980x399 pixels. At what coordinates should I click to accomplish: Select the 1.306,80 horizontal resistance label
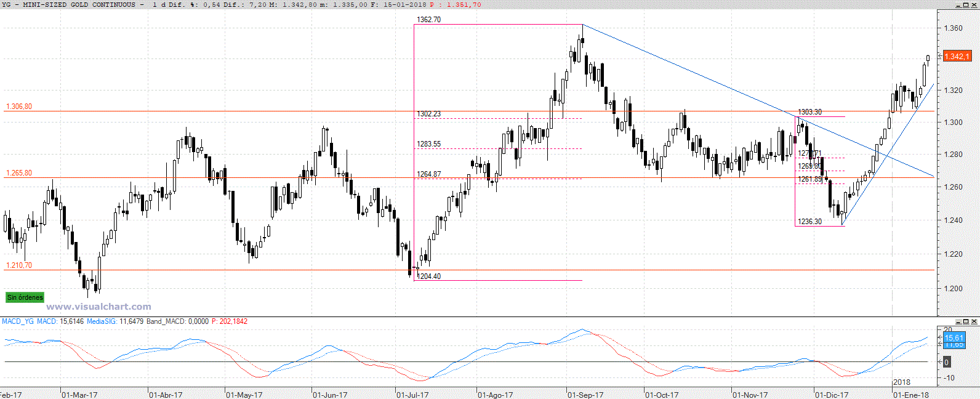pyautogui.click(x=19, y=107)
